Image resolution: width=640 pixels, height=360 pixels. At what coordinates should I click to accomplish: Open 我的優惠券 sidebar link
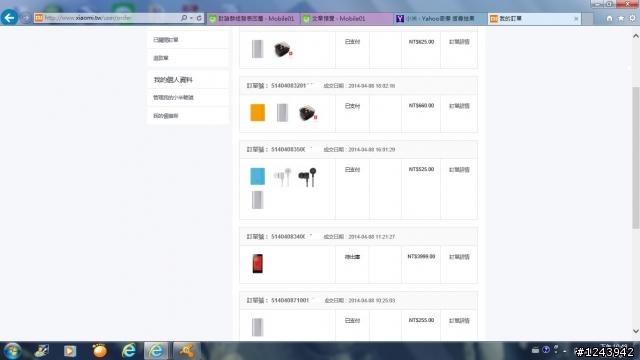166,116
